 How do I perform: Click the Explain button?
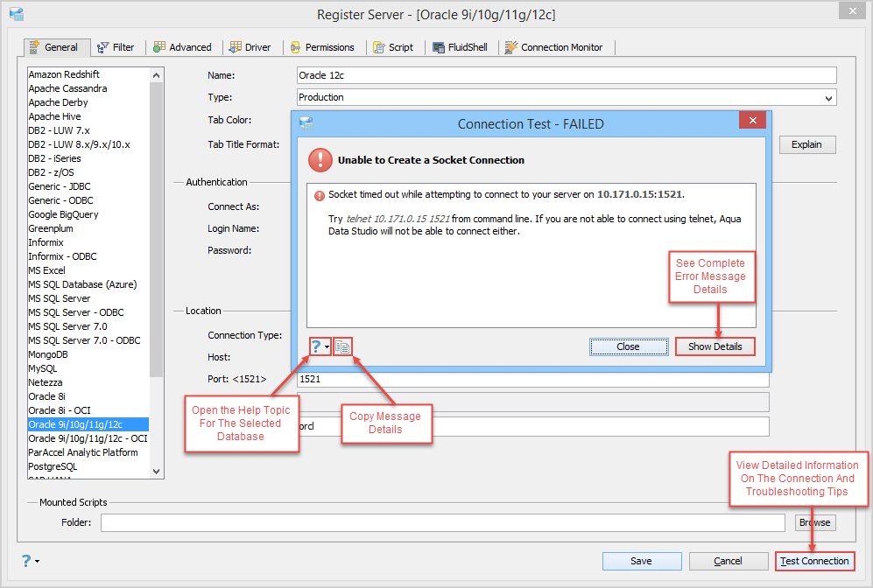pyautogui.click(x=807, y=144)
